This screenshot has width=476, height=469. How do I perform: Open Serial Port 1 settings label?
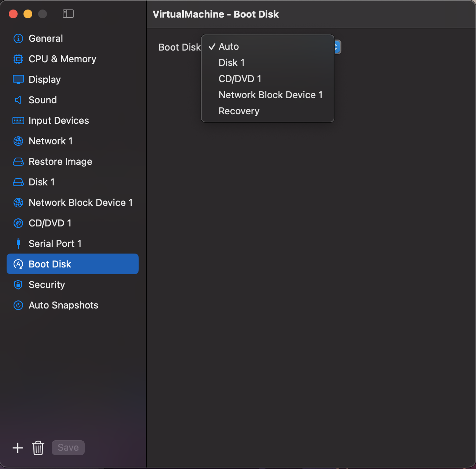(x=55, y=244)
